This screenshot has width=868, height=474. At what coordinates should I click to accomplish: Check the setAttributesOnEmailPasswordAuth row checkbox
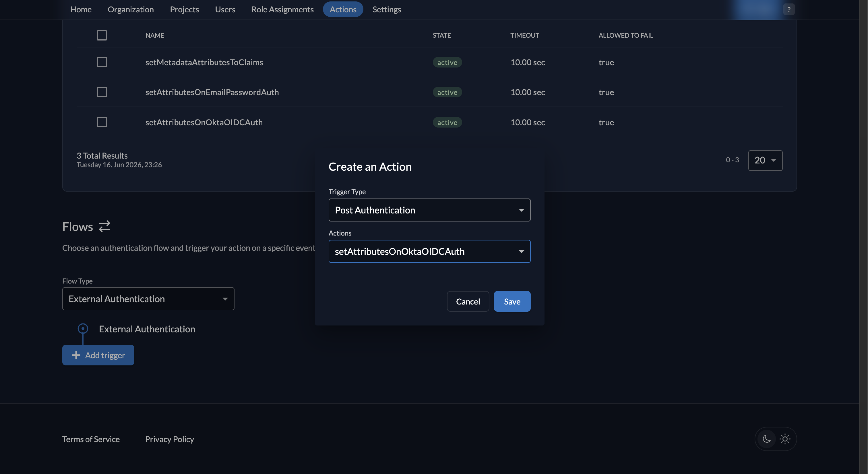(102, 92)
